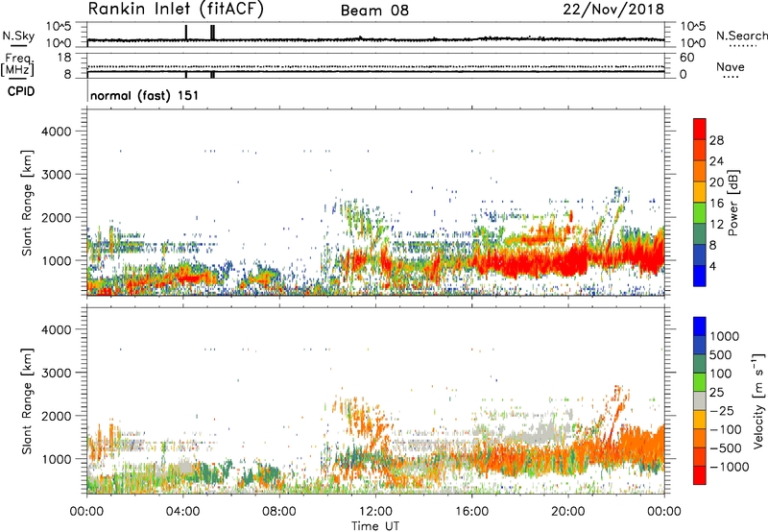
Task: Click the '500' tick on Velocity colorbar
Action: pyautogui.click(x=720, y=354)
